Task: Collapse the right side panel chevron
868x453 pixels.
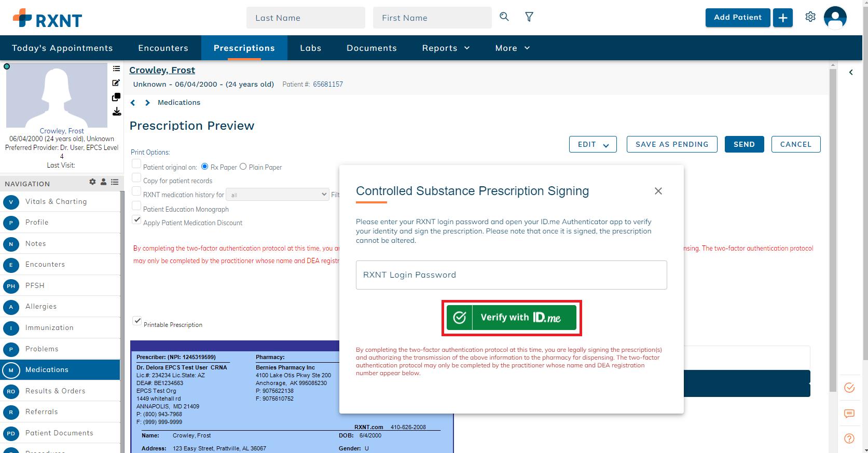Action: coord(851,72)
